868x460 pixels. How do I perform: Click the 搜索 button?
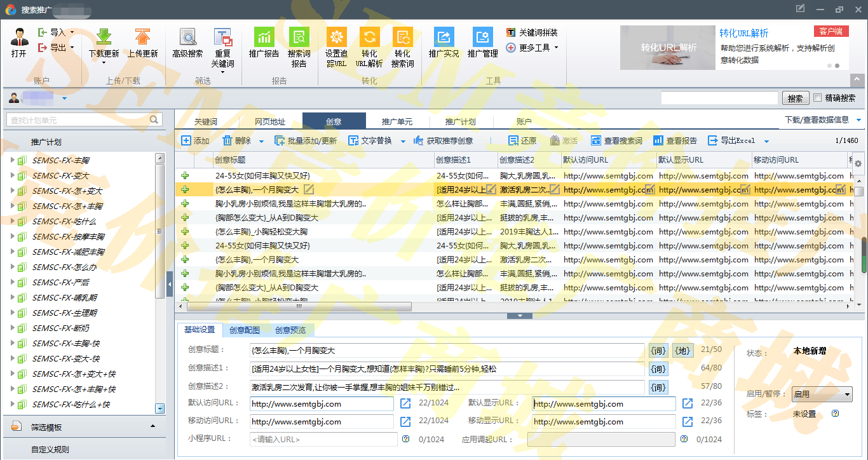coord(795,98)
